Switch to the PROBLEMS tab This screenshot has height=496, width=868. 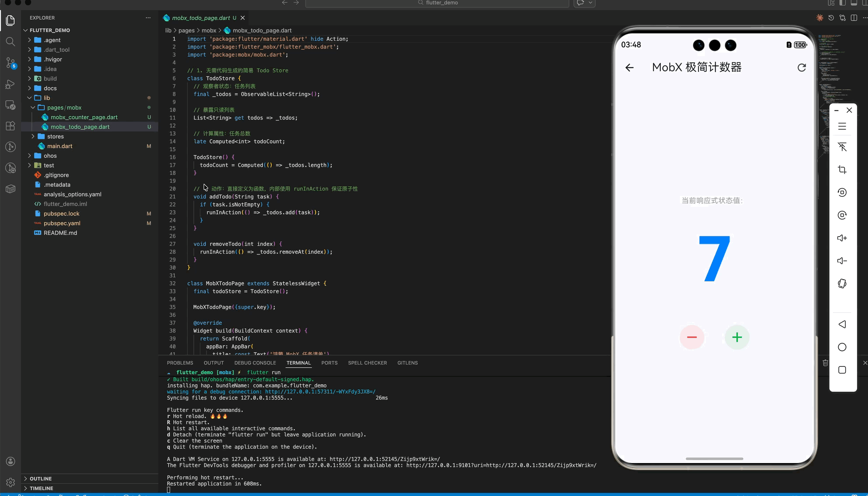coord(180,363)
